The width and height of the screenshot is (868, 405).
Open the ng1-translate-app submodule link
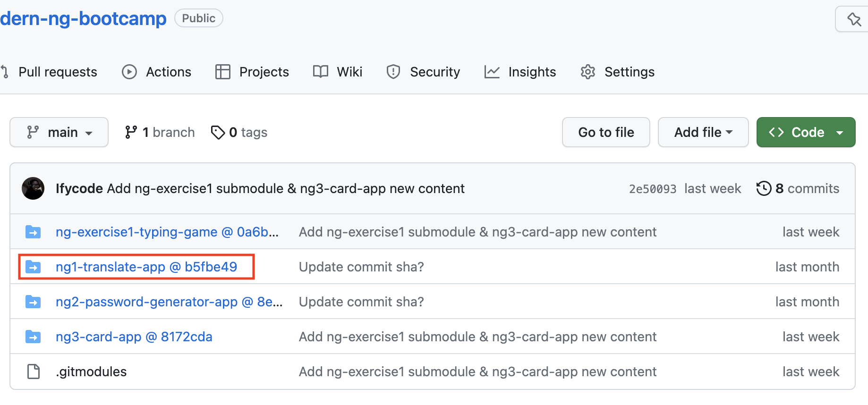coord(146,267)
